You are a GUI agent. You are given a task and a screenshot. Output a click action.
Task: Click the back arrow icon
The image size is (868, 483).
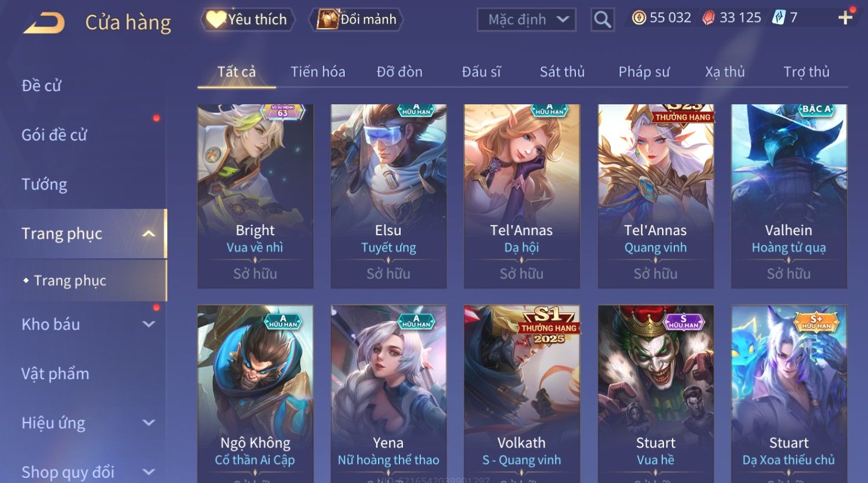pyautogui.click(x=44, y=23)
